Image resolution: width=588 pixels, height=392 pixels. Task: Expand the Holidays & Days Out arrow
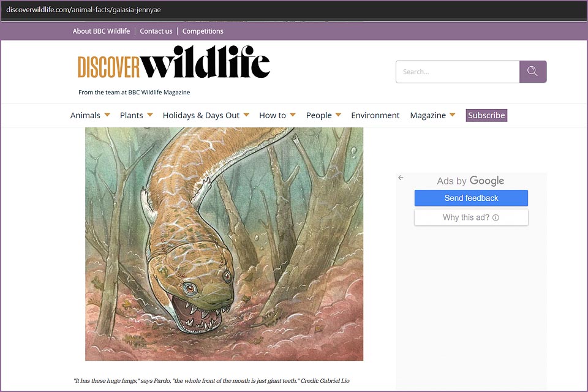(246, 115)
